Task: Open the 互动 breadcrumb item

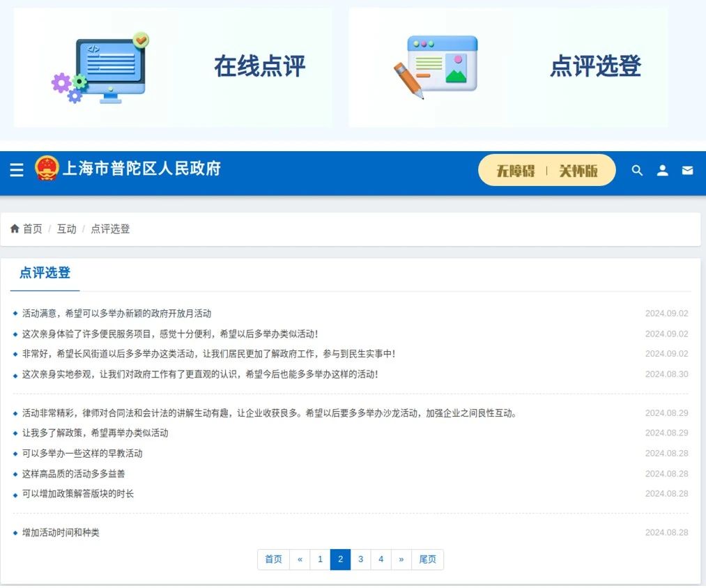Action: 66,229
